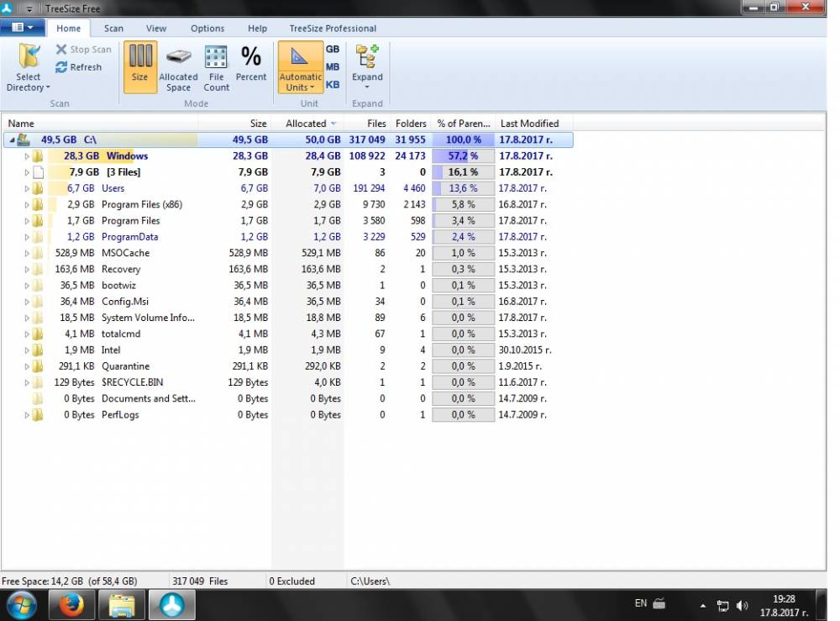The image size is (840, 621).
Task: Open the Expand dropdown arrow
Action: tap(367, 87)
